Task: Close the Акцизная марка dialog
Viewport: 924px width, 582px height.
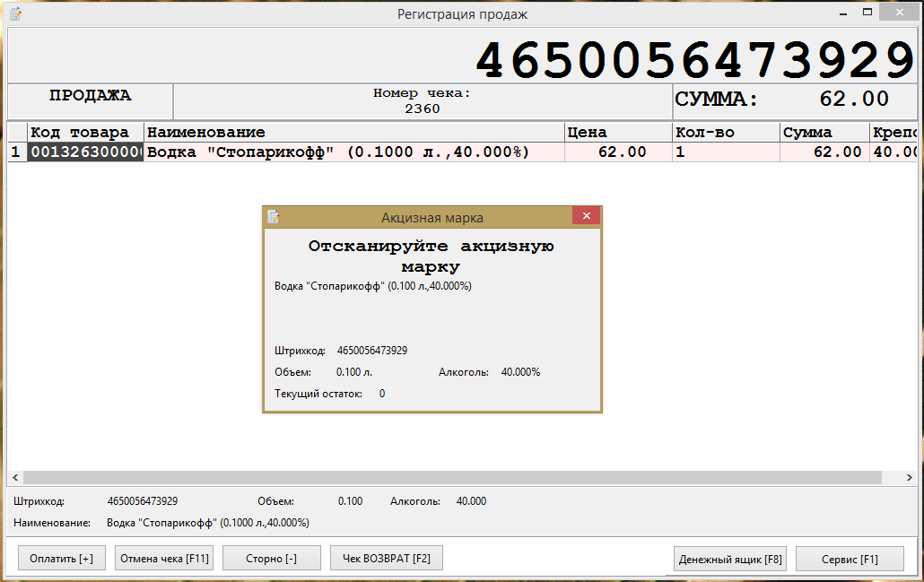Action: pyautogui.click(x=586, y=216)
